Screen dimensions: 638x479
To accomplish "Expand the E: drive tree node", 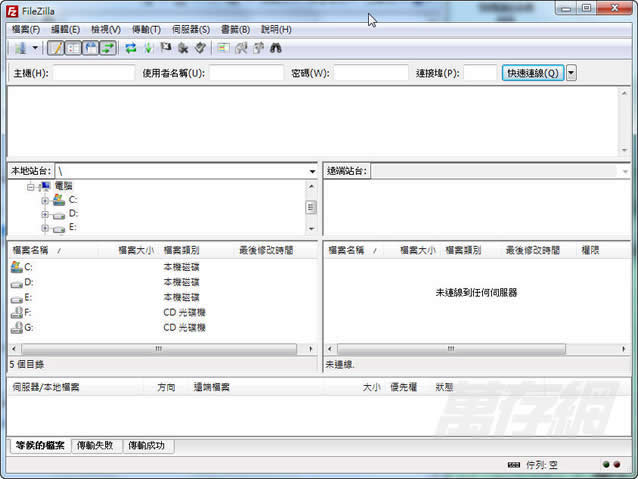I will pos(45,228).
